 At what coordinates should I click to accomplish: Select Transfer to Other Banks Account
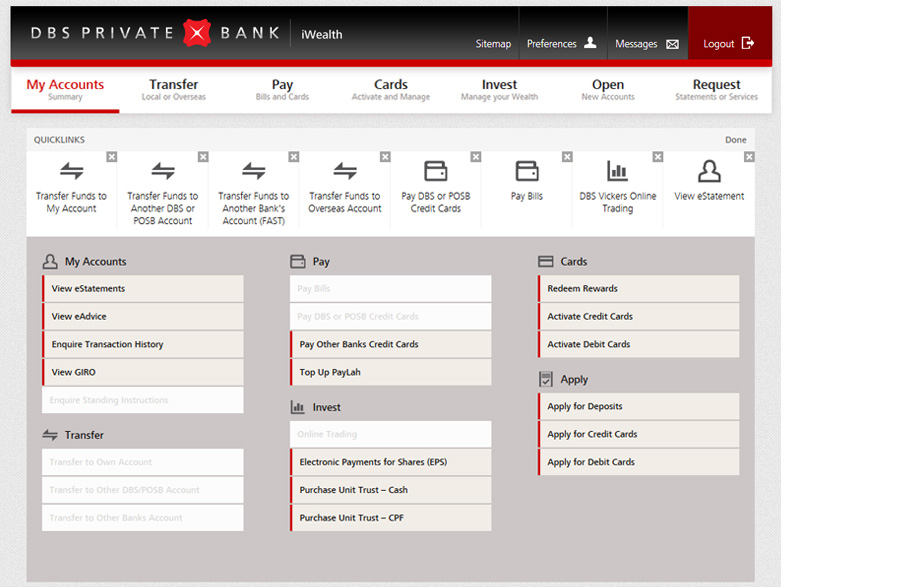point(143,518)
